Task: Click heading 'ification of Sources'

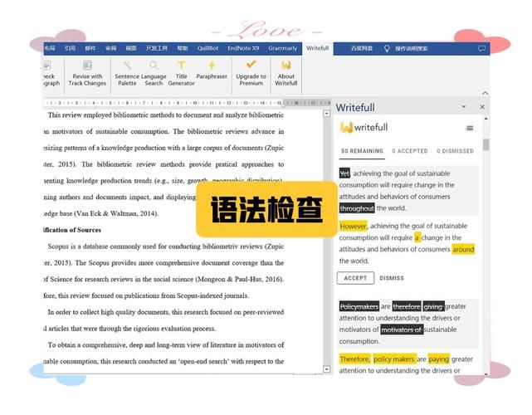Action: [72, 230]
